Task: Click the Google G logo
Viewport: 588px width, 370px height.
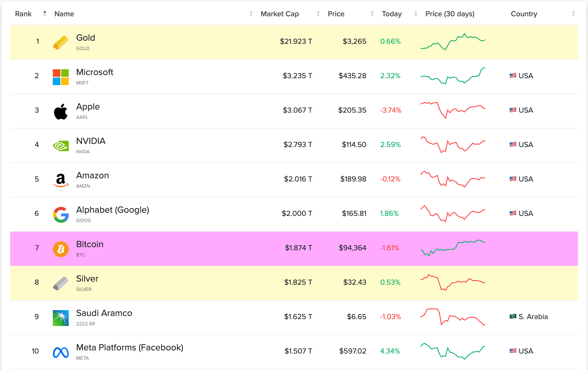Action: tap(61, 215)
